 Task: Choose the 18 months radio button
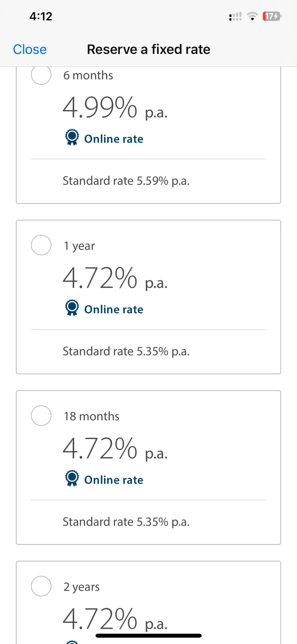[x=41, y=415]
